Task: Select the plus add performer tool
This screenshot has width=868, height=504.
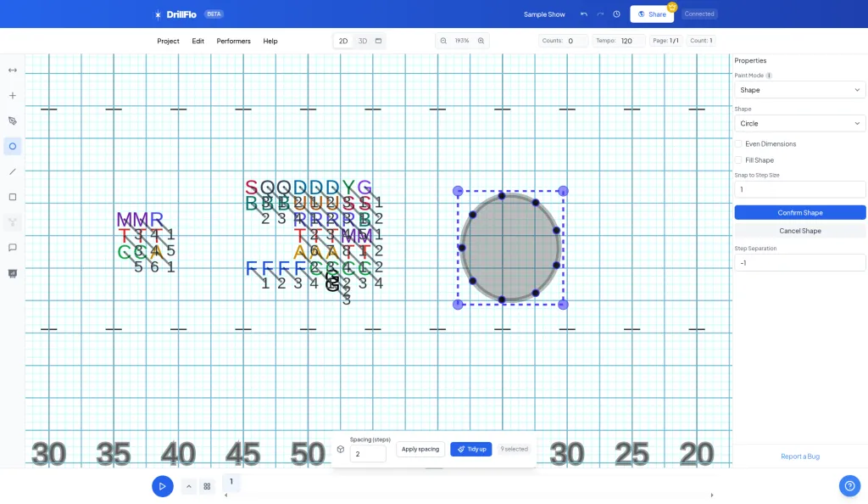Action: (x=12, y=96)
